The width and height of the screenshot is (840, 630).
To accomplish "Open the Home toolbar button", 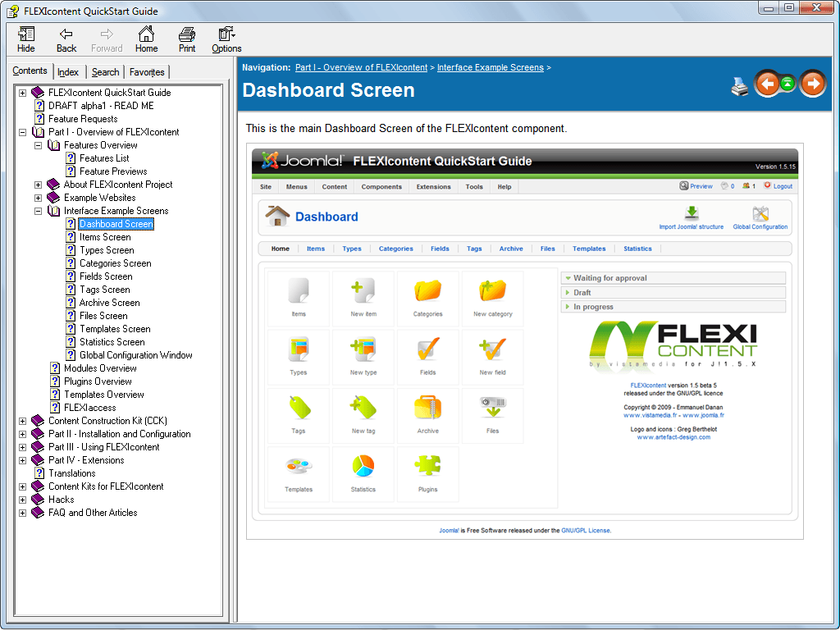I will click(x=146, y=39).
